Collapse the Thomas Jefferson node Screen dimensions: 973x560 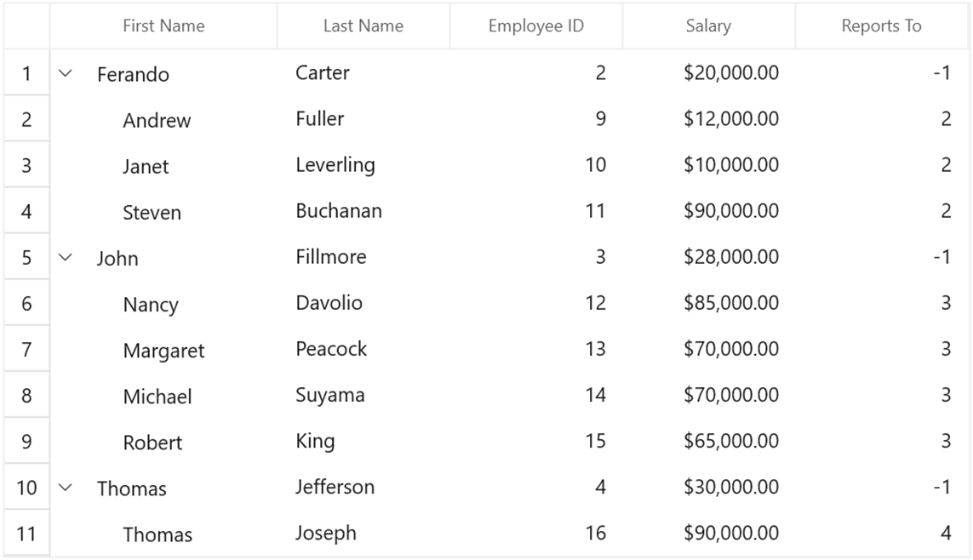pyautogui.click(x=66, y=488)
